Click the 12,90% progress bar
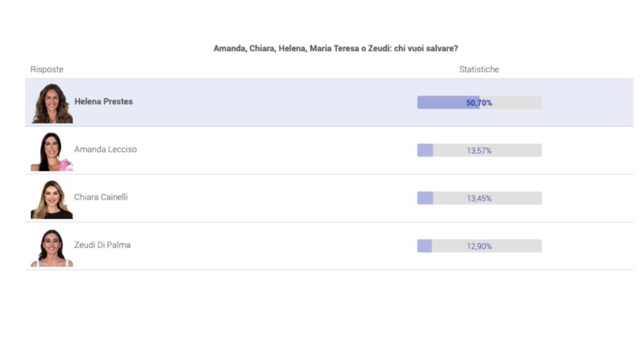 point(479,246)
